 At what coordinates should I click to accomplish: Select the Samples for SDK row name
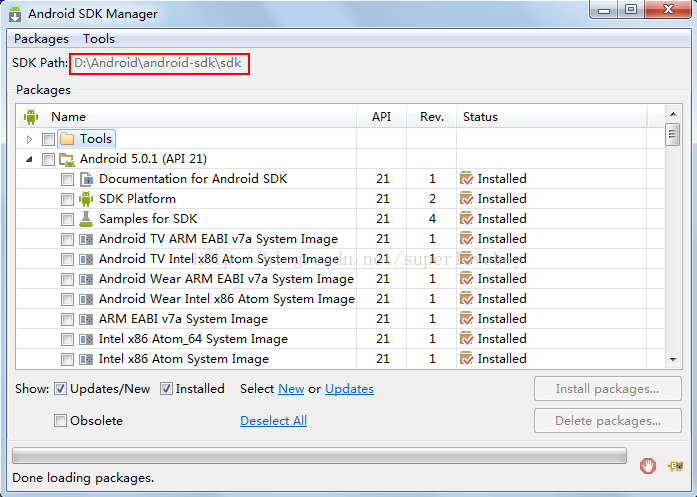tap(148, 219)
